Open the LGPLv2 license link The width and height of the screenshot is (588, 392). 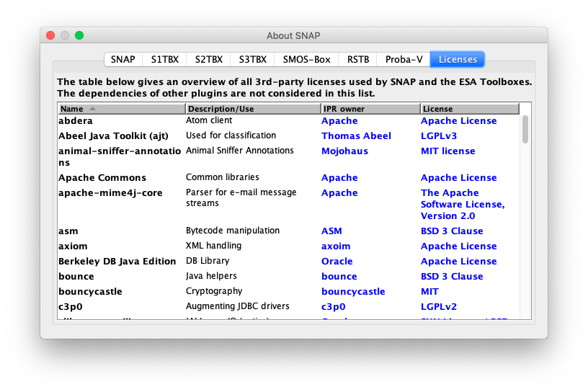[x=439, y=306]
